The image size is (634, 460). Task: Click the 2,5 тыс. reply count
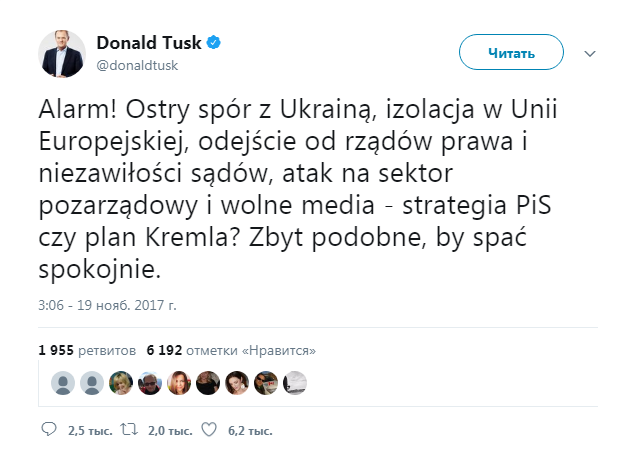pyautogui.click(x=90, y=431)
